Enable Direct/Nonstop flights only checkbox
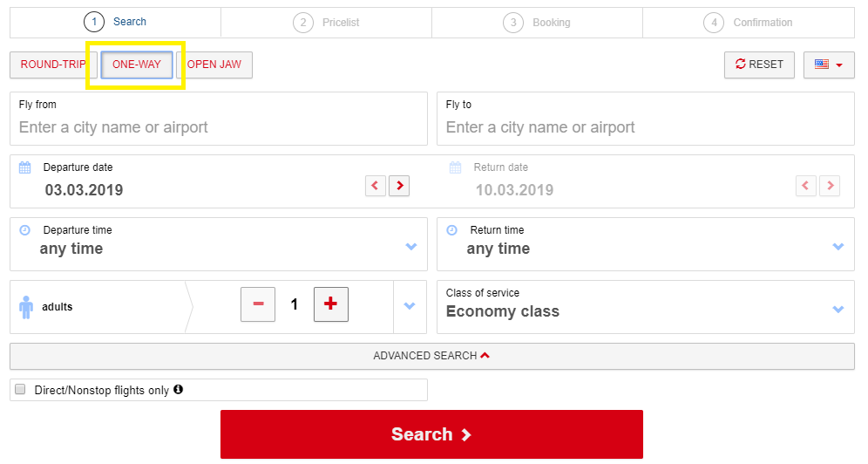 21,389
